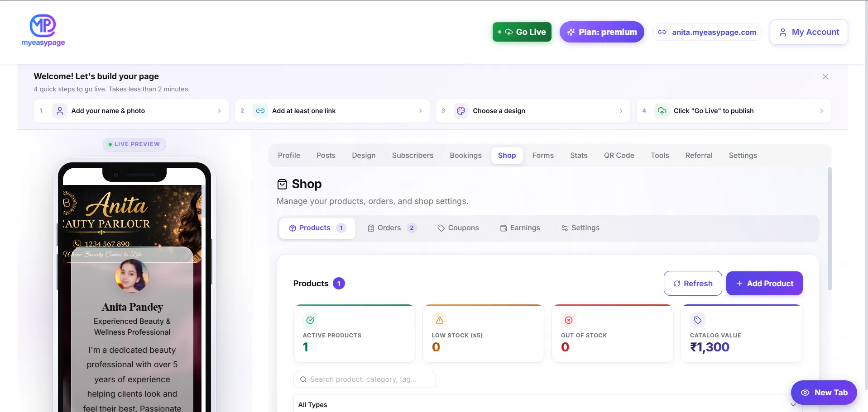Viewport: 868px width, 412px height.
Task: Switch to the QR Code tab
Action: coord(619,156)
